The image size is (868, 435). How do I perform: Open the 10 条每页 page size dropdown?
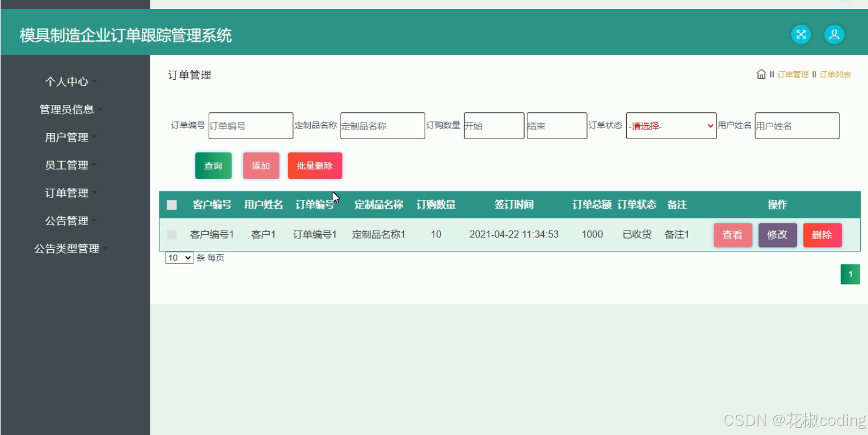pos(179,258)
